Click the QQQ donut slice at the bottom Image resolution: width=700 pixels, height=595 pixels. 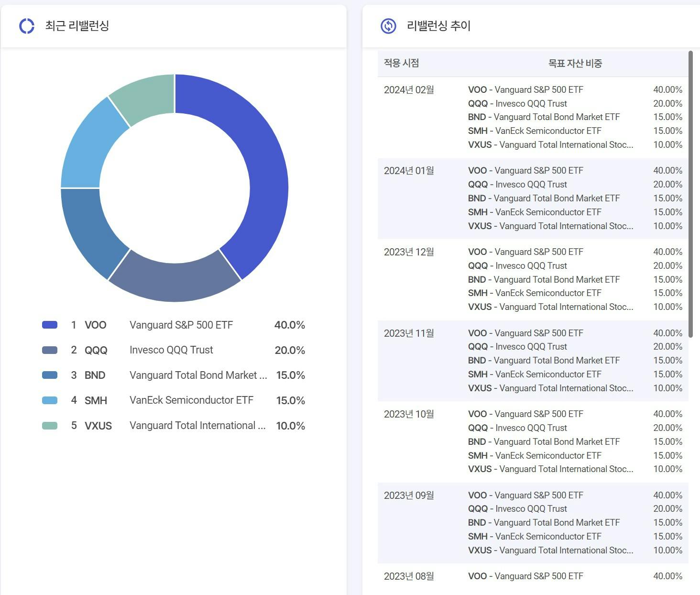175,282
